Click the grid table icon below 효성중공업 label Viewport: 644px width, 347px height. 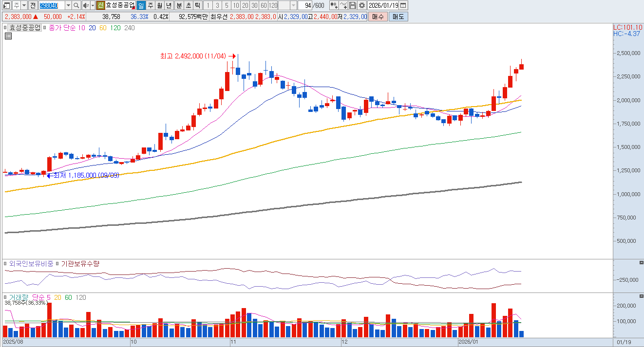(8, 36)
